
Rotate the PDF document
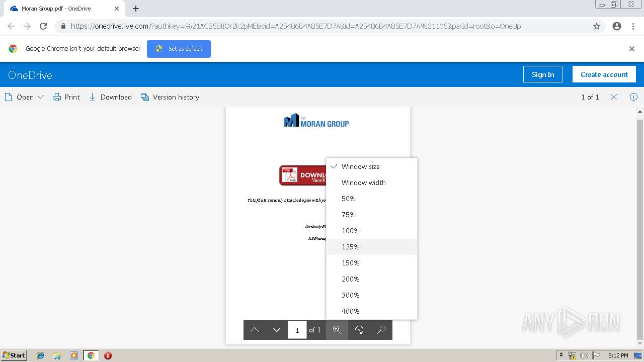coord(359,330)
